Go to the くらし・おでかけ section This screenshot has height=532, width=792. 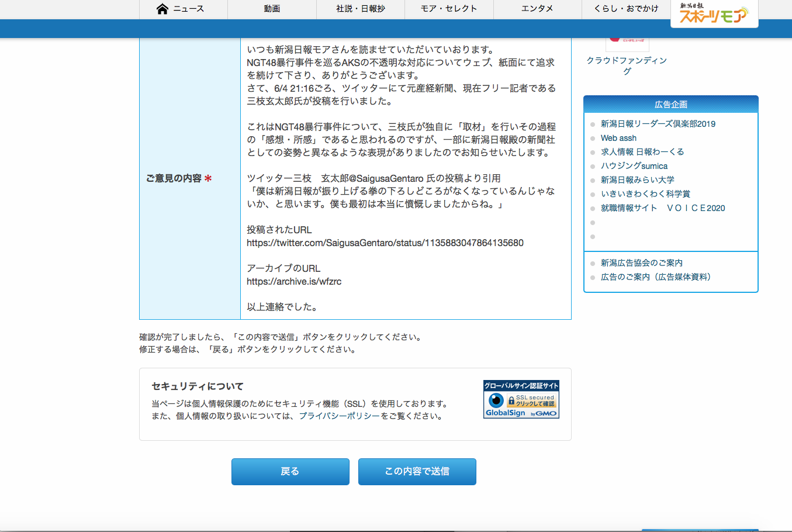[x=626, y=9]
